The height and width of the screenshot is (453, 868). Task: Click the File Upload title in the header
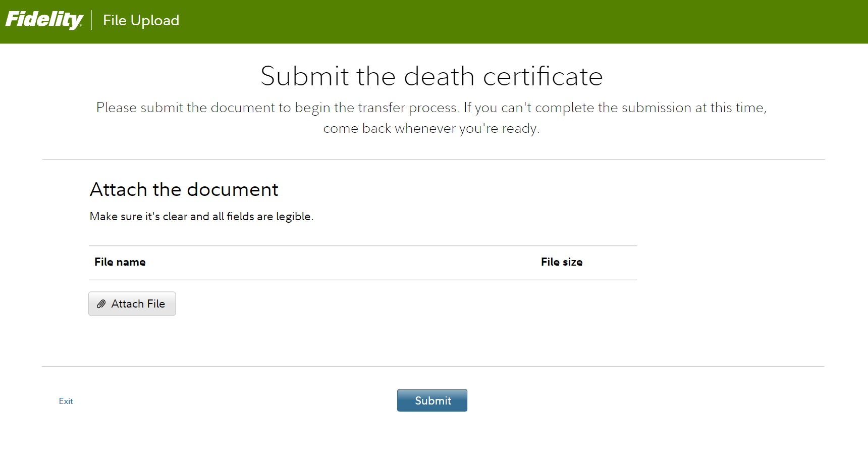click(x=141, y=20)
